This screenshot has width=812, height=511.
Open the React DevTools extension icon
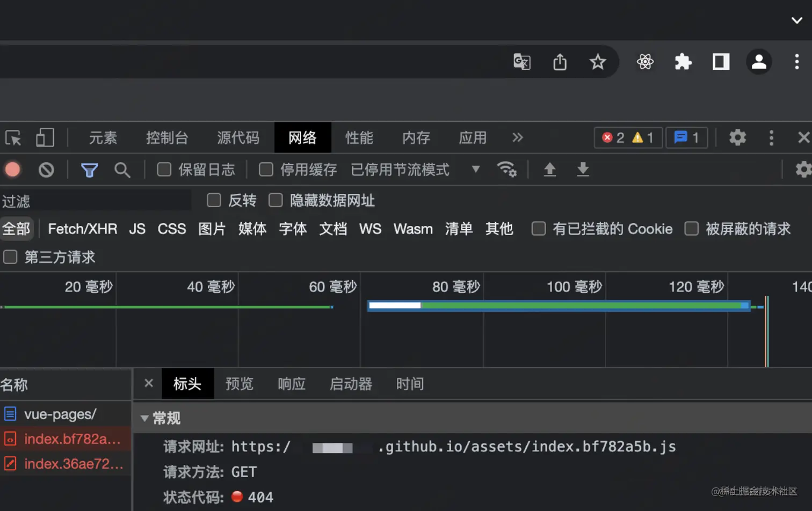tap(645, 62)
